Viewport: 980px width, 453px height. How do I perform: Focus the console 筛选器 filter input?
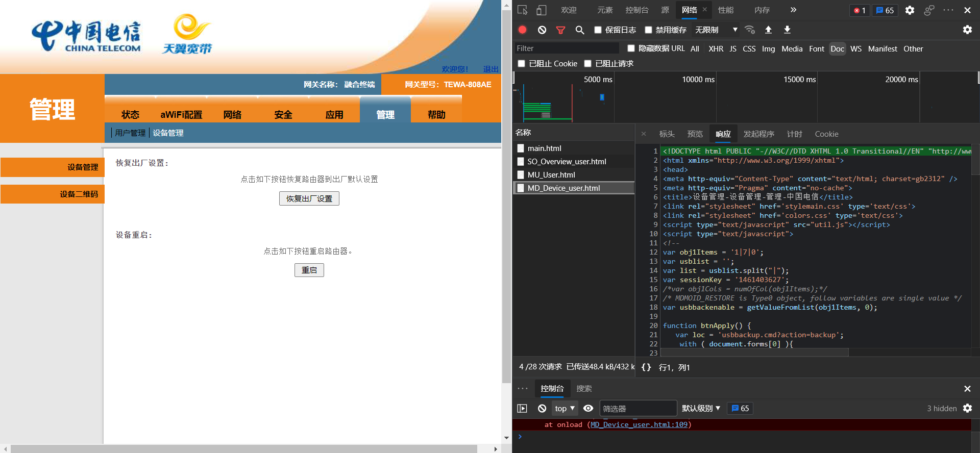click(x=638, y=408)
